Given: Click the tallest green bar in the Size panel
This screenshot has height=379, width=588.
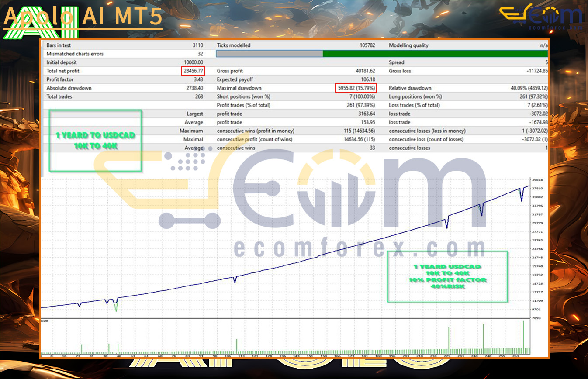Looking at the screenshot, I should pos(523,335).
